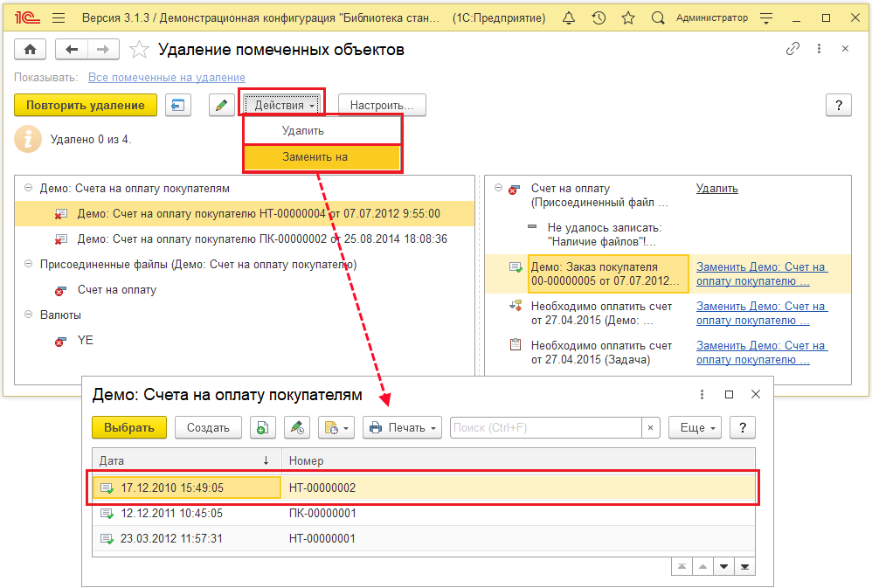This screenshot has height=588, width=872.
Task: Click the 'Удалить' link in right panel
Action: pyautogui.click(x=716, y=189)
